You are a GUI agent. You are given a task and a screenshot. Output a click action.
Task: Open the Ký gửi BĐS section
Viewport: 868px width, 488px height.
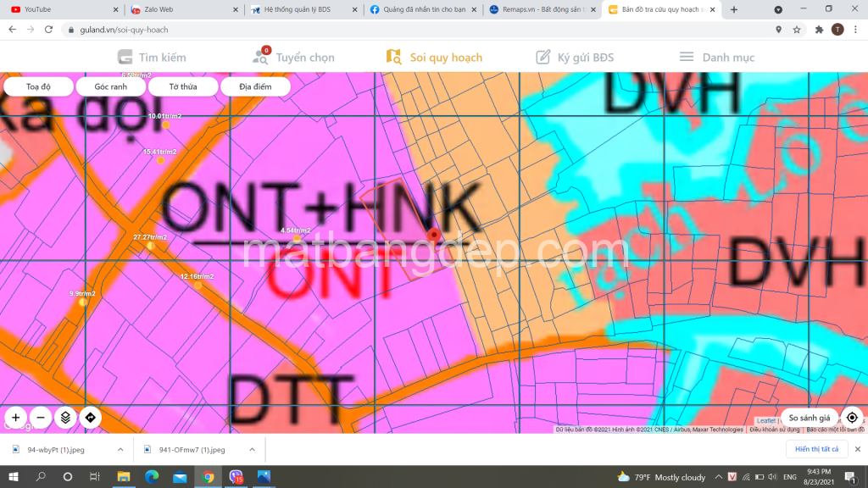click(575, 57)
